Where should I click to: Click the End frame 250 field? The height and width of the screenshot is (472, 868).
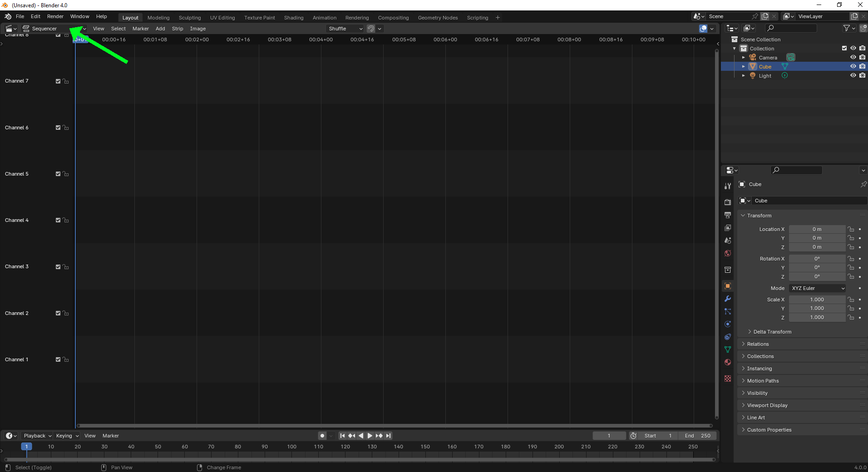coord(698,436)
